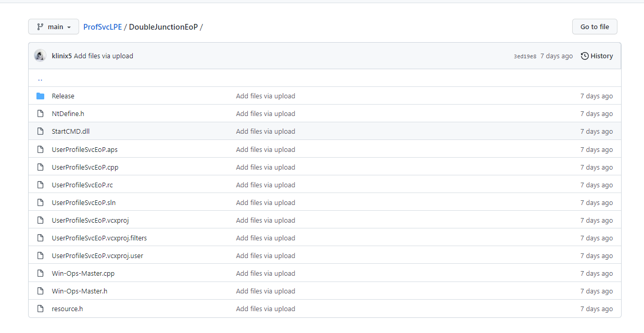644x333 pixels.
Task: Click the file icon beside resource.h
Action: (40, 309)
